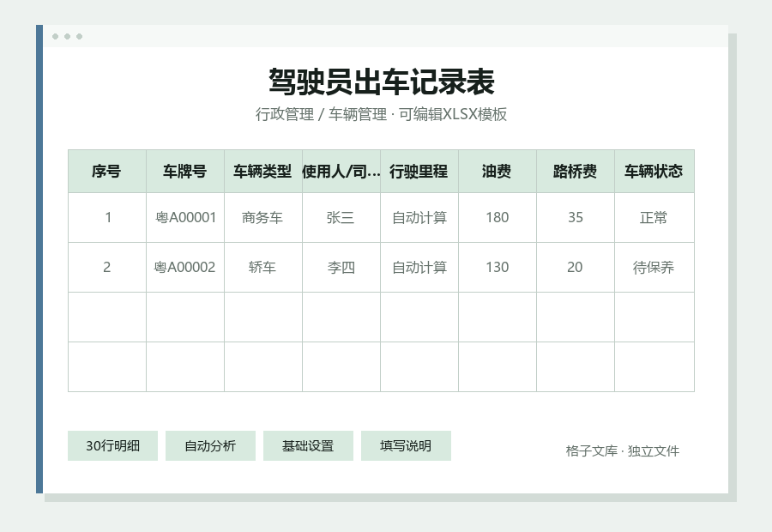
Task: Click the 使用人/司… column header
Action: [x=341, y=172]
